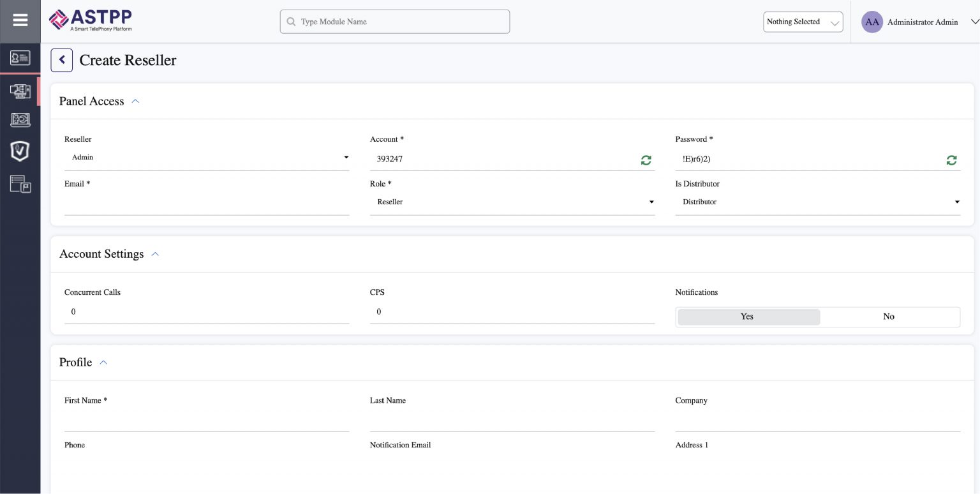Open the Administrator Admin account menu
980x494 pixels.
[x=923, y=22]
